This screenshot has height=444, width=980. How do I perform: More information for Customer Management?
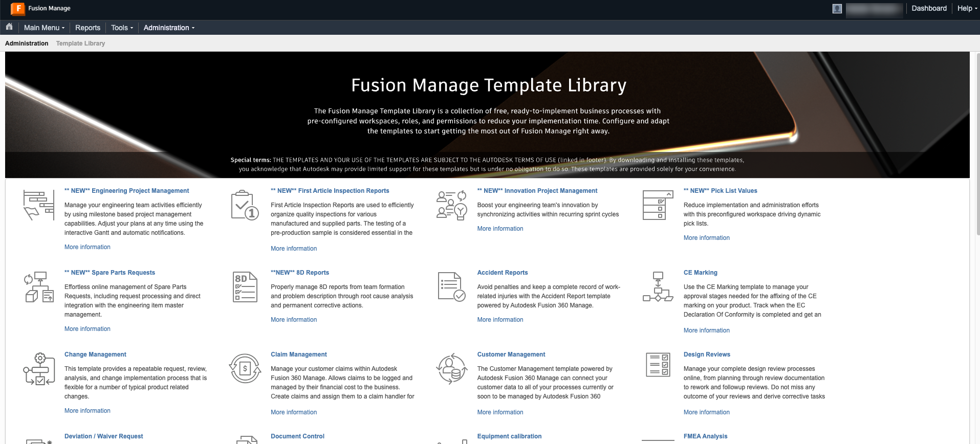point(500,412)
